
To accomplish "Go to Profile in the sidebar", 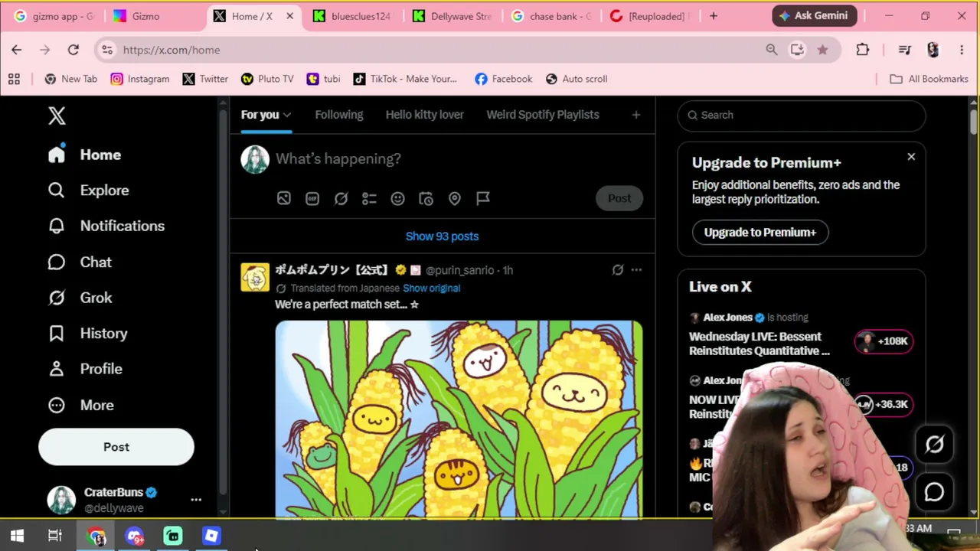I will [x=84, y=369].
